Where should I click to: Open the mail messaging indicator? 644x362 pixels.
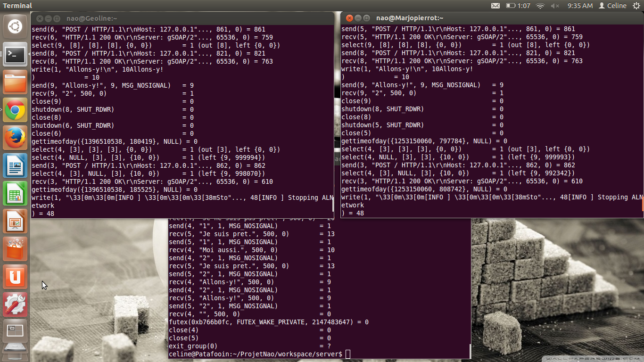coord(495,6)
